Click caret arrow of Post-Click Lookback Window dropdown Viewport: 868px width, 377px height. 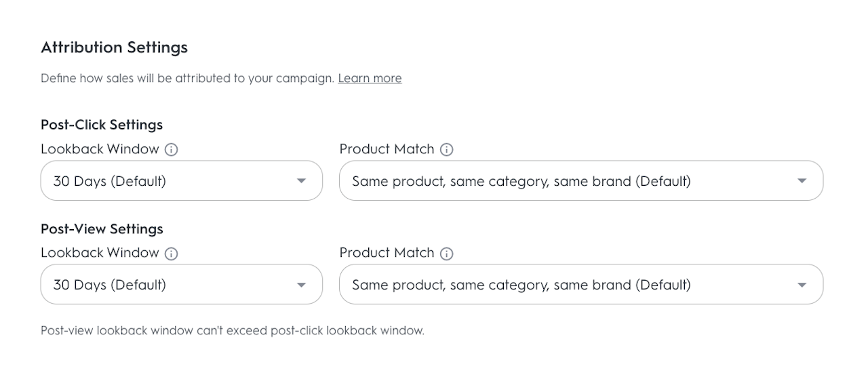[x=302, y=181]
